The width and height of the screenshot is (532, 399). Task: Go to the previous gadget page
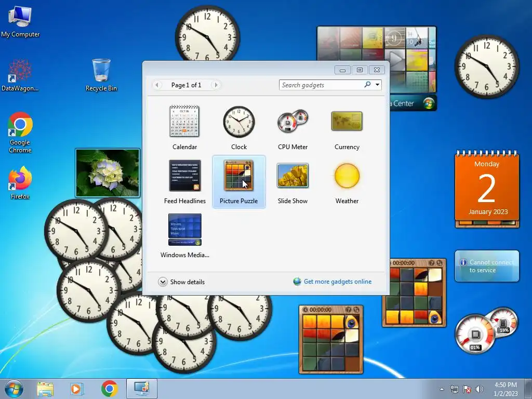157,85
